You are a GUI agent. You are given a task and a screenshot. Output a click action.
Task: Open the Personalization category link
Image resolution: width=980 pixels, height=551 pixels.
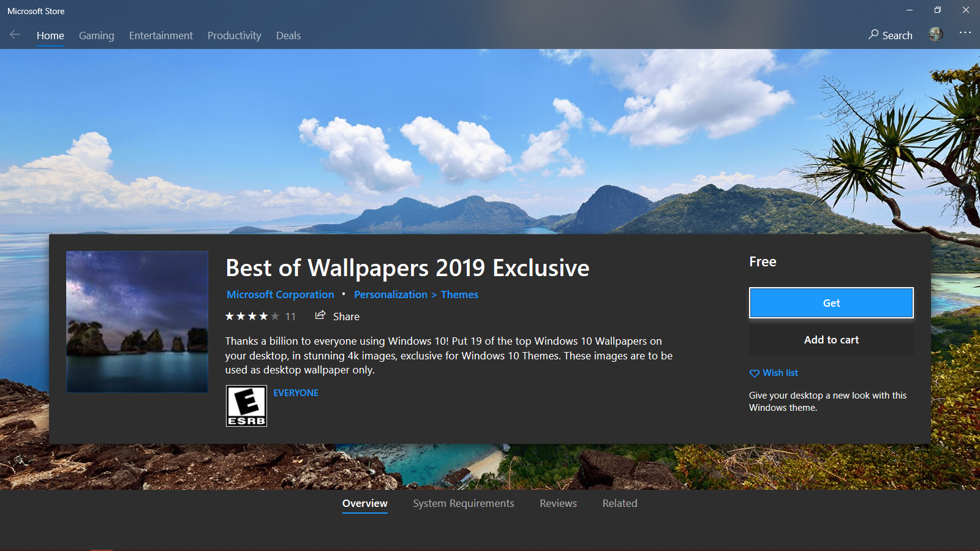(390, 294)
